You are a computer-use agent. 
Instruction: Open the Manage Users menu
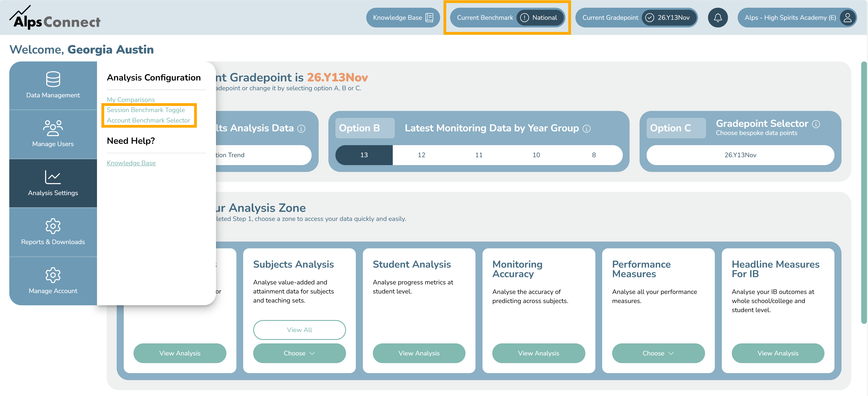point(53,134)
